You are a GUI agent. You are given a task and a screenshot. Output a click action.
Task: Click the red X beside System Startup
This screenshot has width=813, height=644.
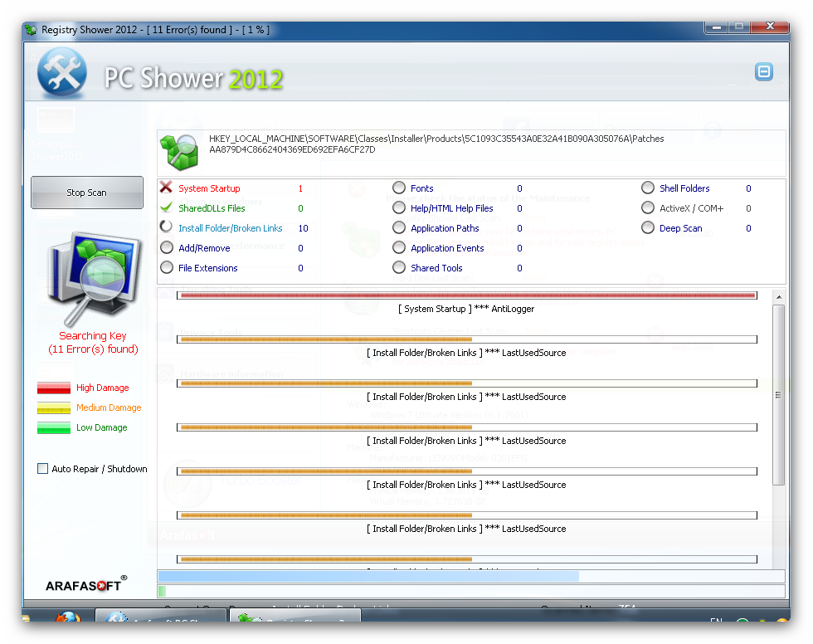click(166, 188)
